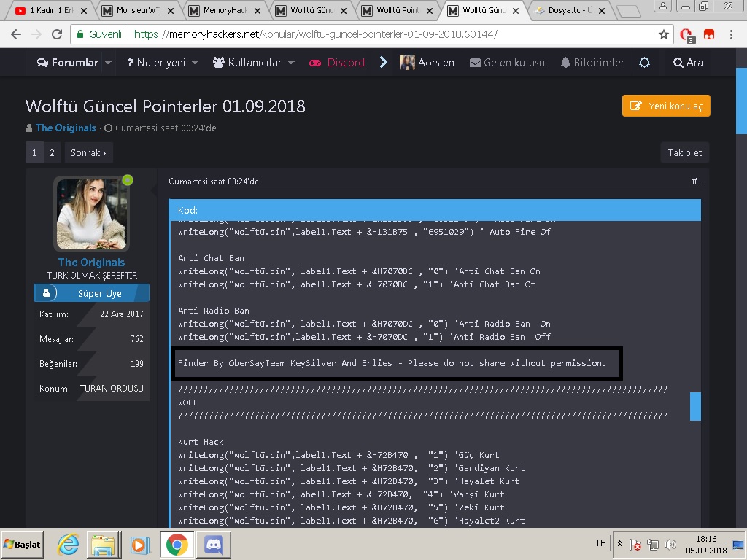Switch to the '1 Kadın 1 Erkek' YouTube tab
747x560 pixels.
point(52,10)
